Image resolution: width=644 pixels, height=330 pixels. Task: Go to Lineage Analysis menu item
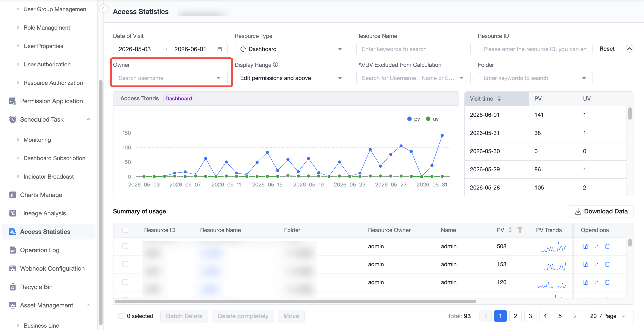pos(43,213)
